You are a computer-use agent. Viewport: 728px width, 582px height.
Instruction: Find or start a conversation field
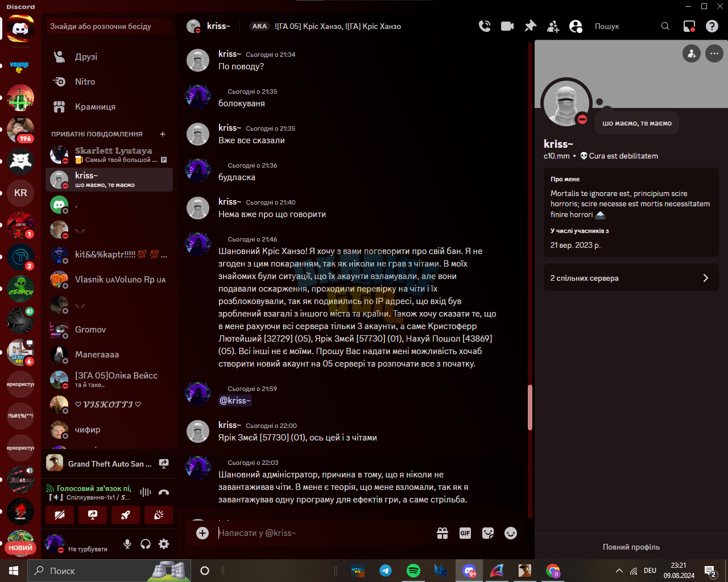109,26
